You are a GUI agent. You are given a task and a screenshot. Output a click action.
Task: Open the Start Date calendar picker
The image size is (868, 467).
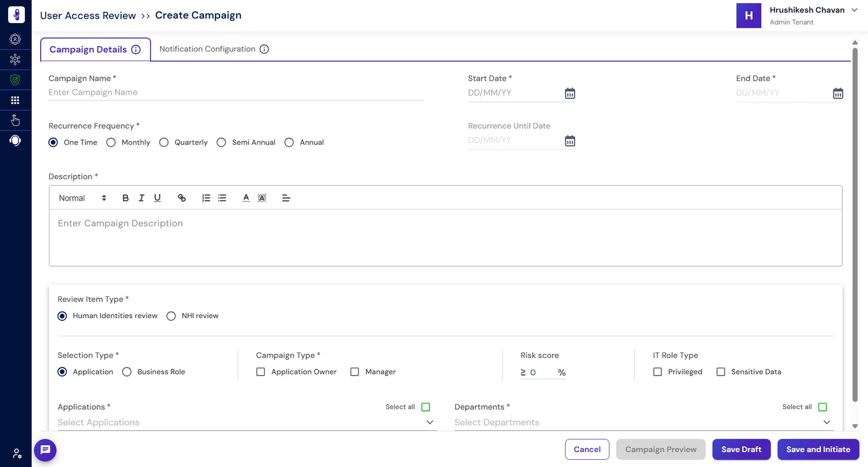point(570,94)
